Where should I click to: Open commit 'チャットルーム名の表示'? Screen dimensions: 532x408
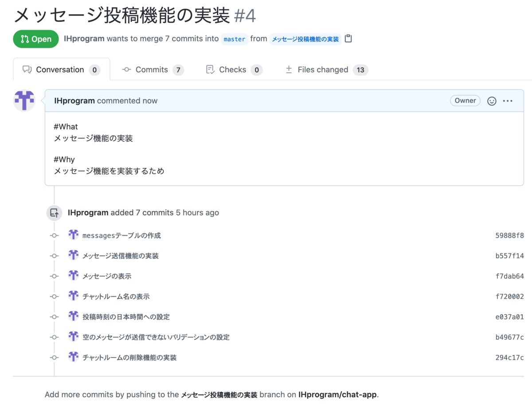point(116,297)
